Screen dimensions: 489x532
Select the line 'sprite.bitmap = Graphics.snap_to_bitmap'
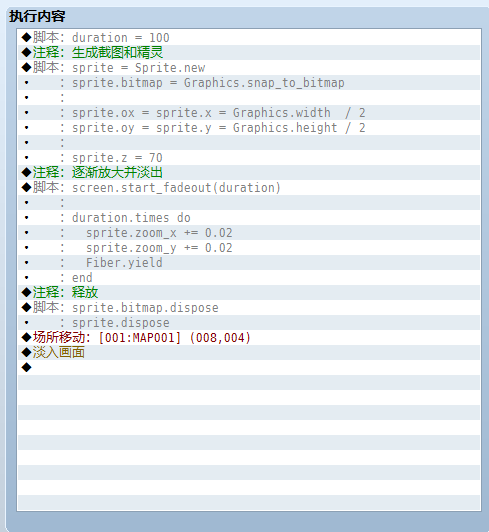pyautogui.click(x=249, y=83)
